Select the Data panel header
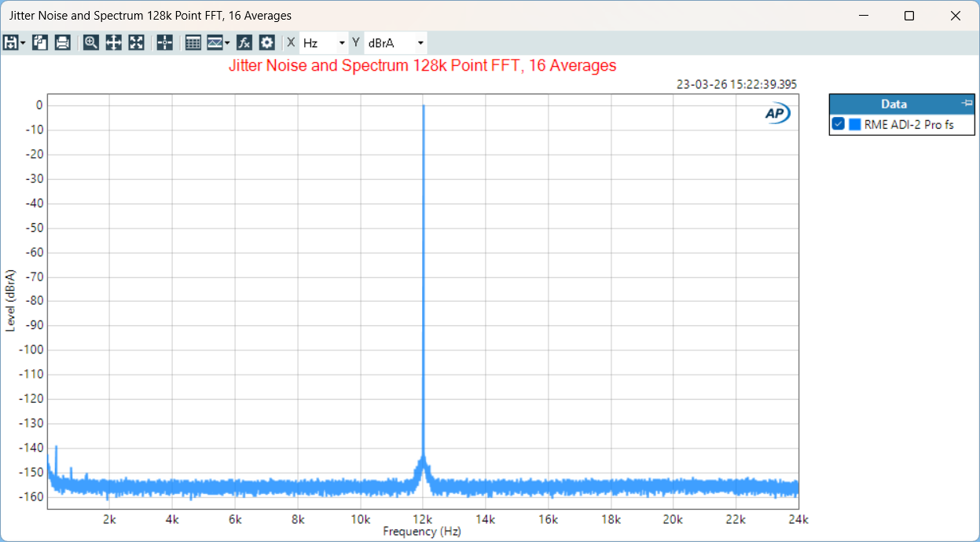This screenshot has height=542, width=980. click(894, 103)
